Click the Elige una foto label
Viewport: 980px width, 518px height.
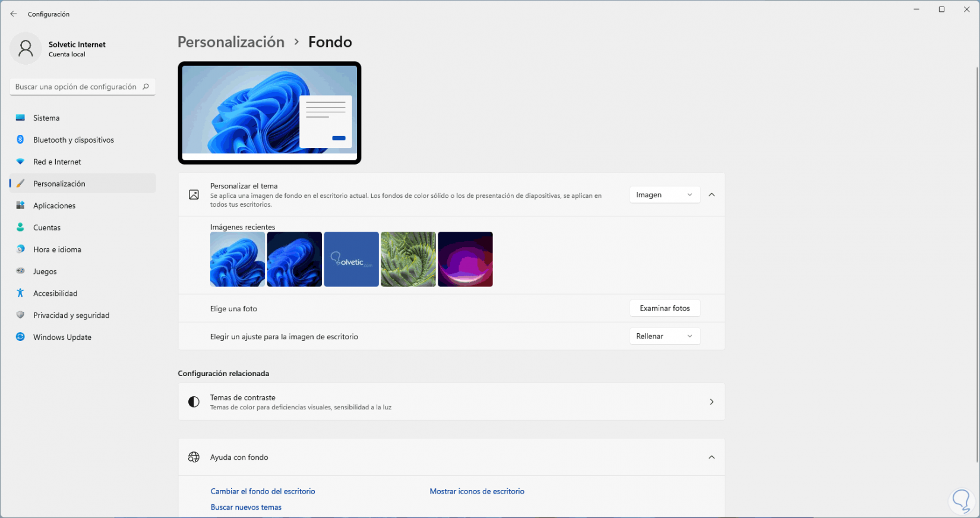pos(233,309)
